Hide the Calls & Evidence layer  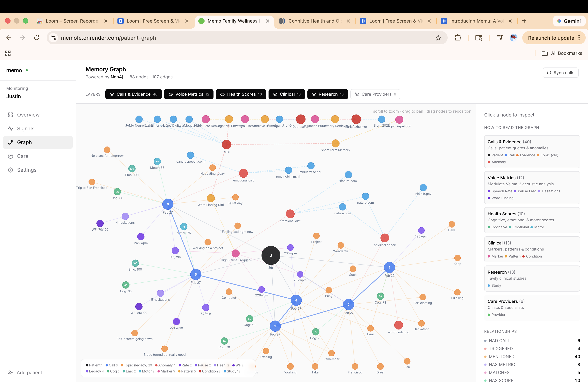click(x=133, y=94)
